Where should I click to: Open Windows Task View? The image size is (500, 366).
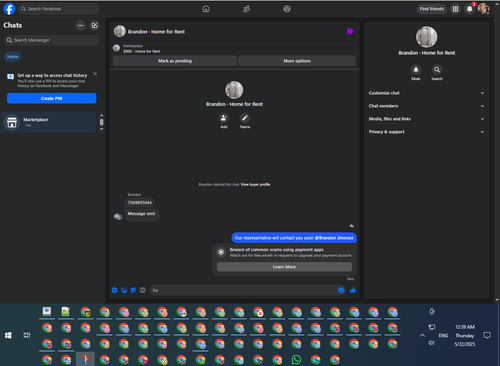coord(27,335)
